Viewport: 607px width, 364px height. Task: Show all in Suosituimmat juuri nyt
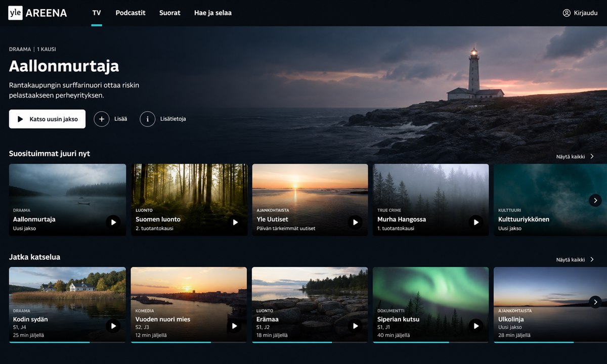click(x=575, y=157)
